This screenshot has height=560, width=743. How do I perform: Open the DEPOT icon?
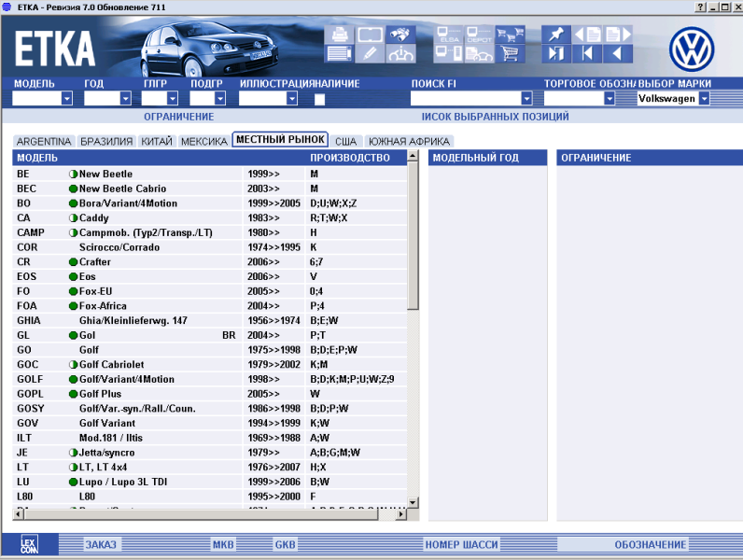coord(479,35)
